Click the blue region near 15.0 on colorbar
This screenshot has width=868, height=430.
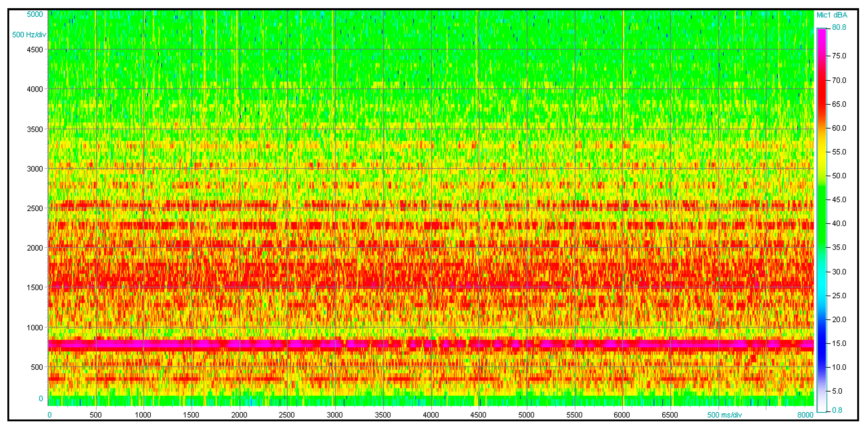pyautogui.click(x=821, y=343)
